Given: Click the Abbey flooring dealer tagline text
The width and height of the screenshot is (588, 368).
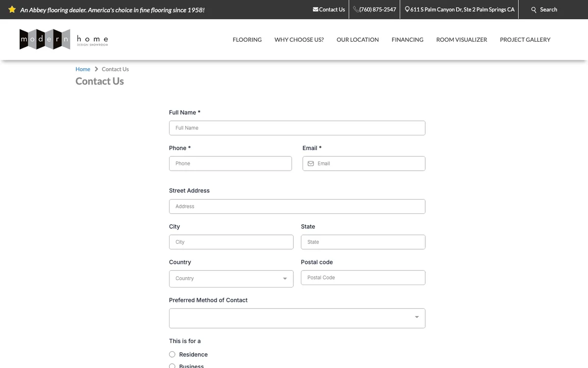Looking at the screenshot, I should pos(112,10).
